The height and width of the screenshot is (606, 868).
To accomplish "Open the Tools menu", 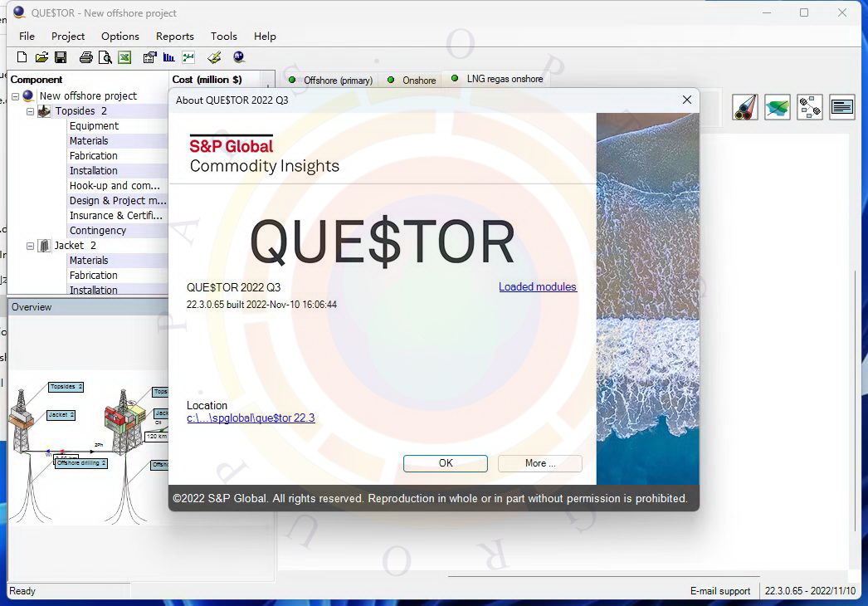I will coord(224,36).
